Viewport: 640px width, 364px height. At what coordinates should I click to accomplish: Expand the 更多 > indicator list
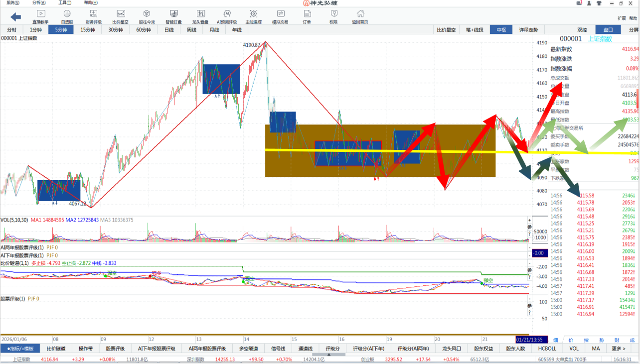coord(618,349)
